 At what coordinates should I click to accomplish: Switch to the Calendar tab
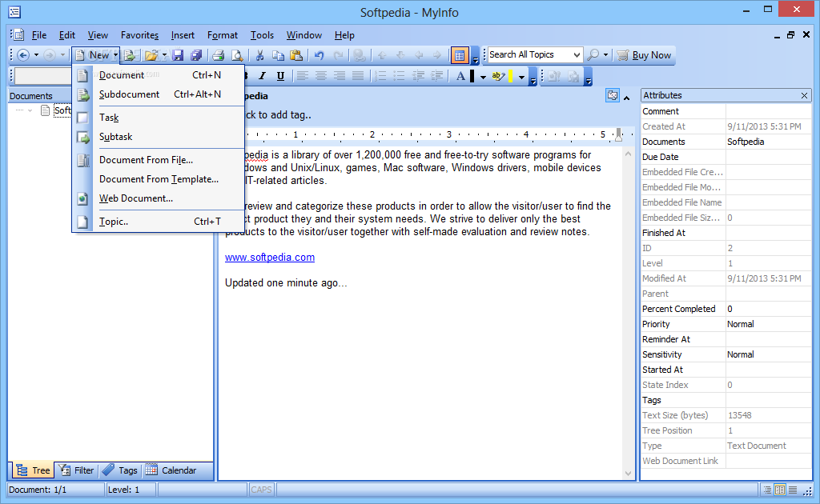[x=171, y=470]
